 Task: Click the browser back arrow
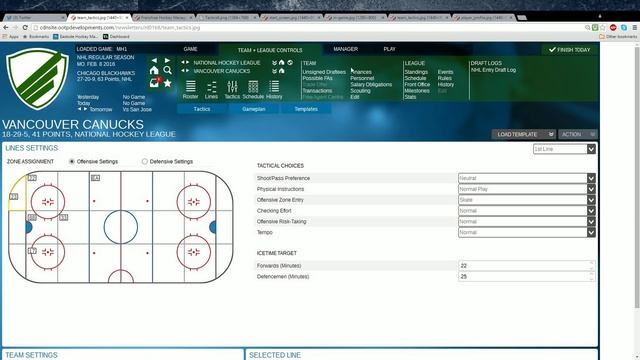6,27
